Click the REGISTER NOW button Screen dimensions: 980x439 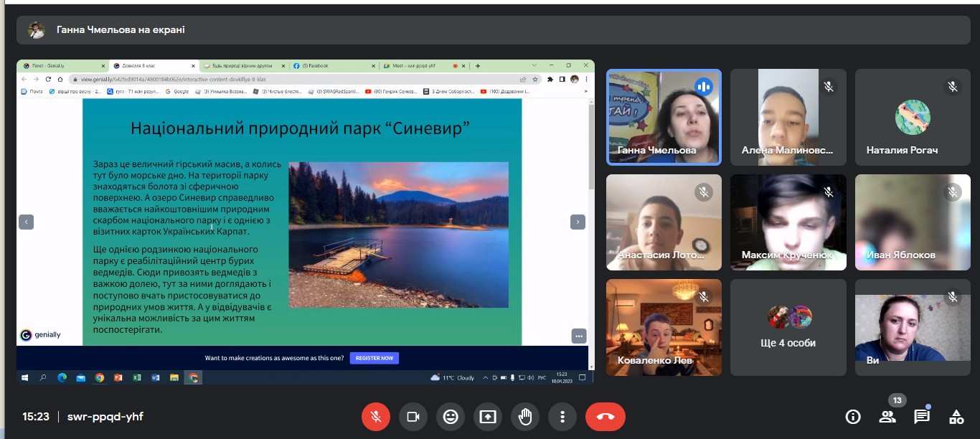coord(374,358)
